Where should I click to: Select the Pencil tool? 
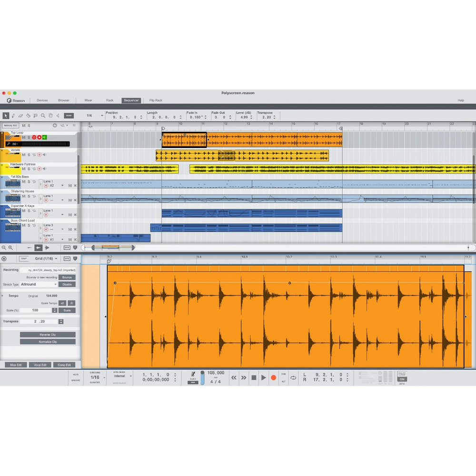coord(13,116)
